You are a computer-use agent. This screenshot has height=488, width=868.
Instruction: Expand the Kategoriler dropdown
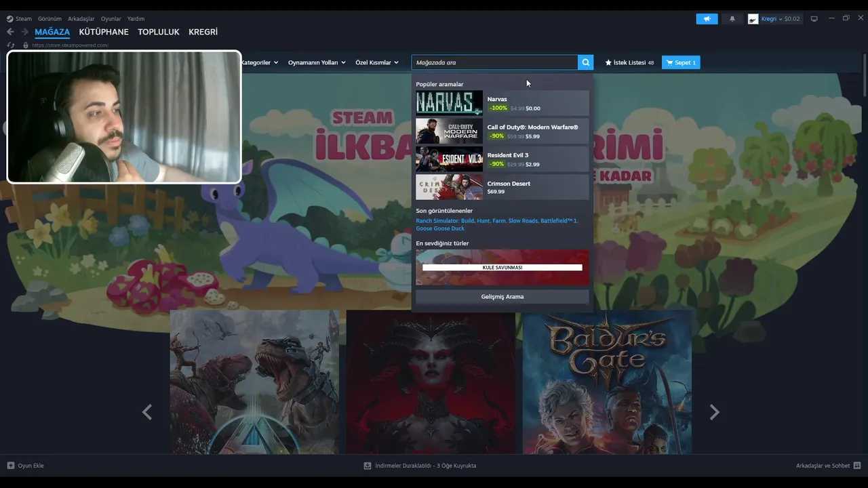[x=259, y=62]
